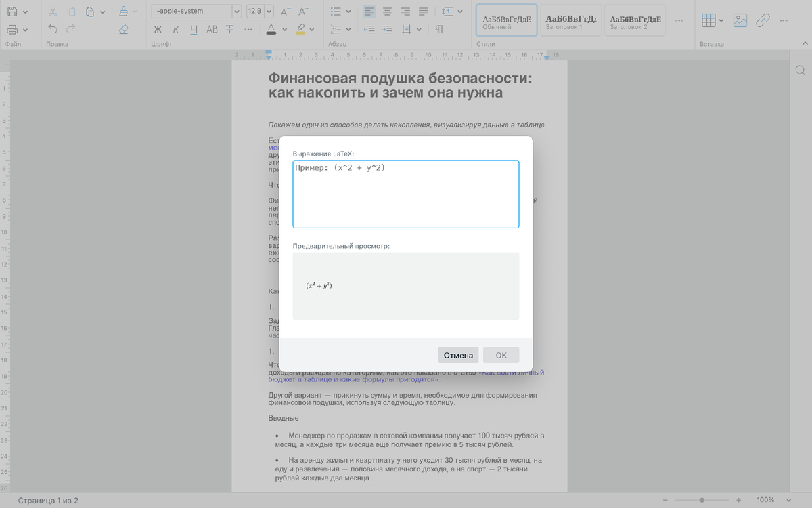Toggle bold Ж formatting
Screen dimensions: 812x508
point(158,30)
